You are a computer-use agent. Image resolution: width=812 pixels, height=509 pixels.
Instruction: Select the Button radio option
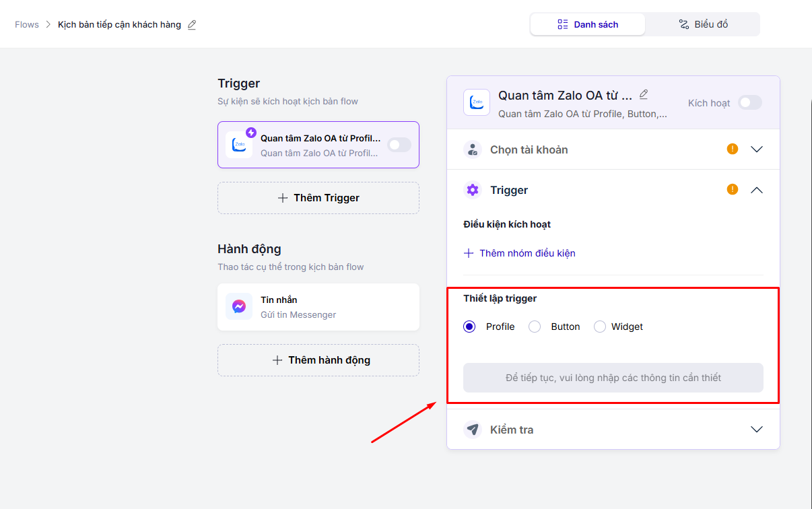[x=535, y=327]
